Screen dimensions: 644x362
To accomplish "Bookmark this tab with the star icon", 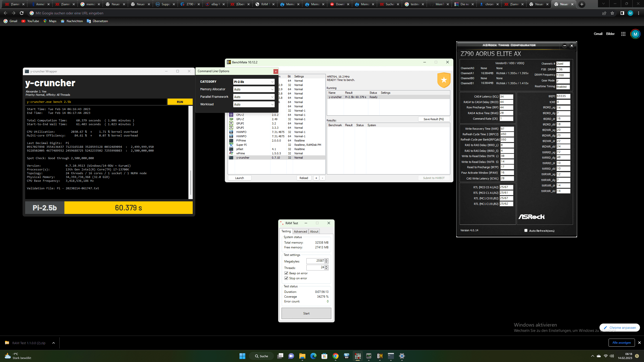I will coord(612,13).
